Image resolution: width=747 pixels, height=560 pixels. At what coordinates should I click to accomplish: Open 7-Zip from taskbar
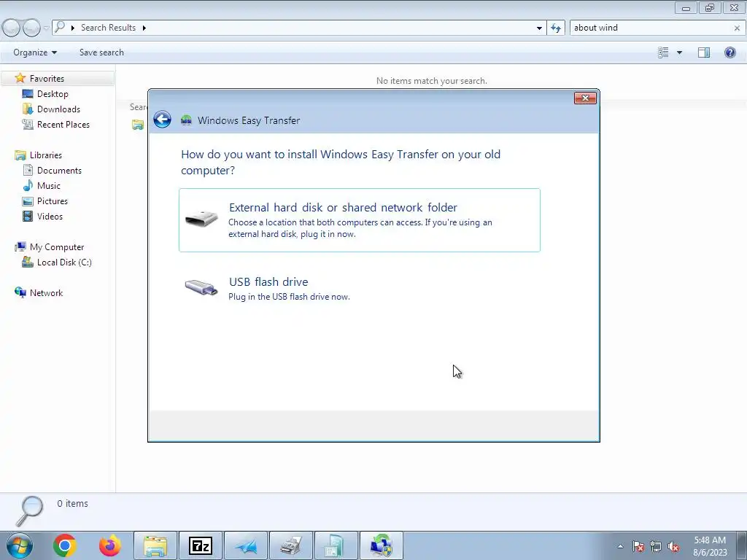pos(201,545)
